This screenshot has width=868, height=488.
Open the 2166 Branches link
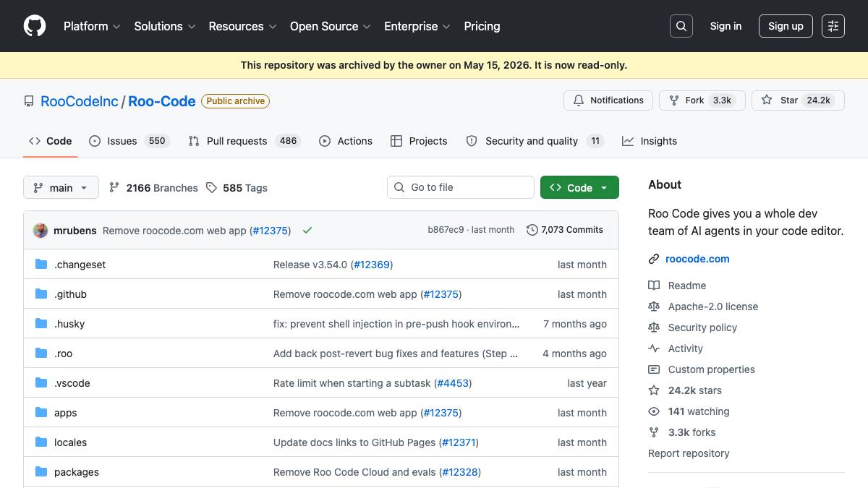pos(153,188)
